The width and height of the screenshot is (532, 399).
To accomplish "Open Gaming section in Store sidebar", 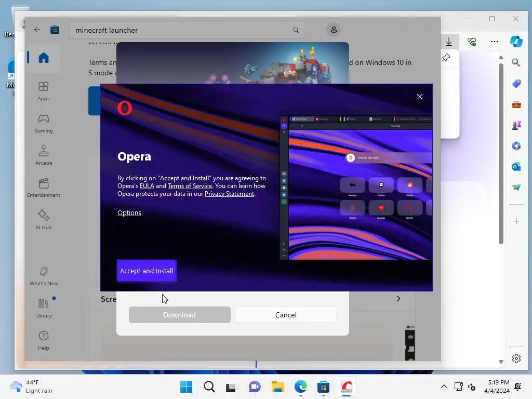I will click(44, 124).
